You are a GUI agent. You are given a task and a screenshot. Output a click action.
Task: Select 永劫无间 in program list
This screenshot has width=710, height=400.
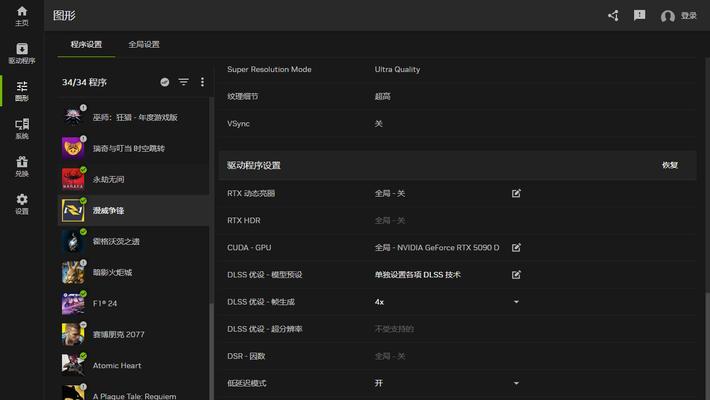click(x=134, y=179)
